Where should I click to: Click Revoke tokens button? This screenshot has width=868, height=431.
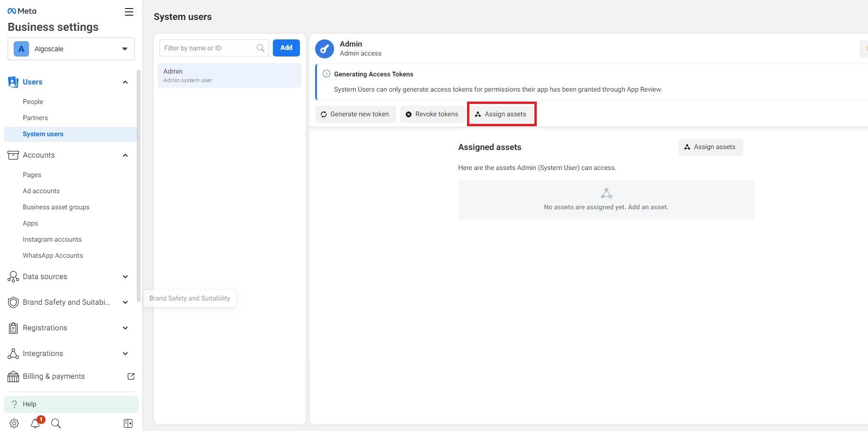(x=432, y=114)
